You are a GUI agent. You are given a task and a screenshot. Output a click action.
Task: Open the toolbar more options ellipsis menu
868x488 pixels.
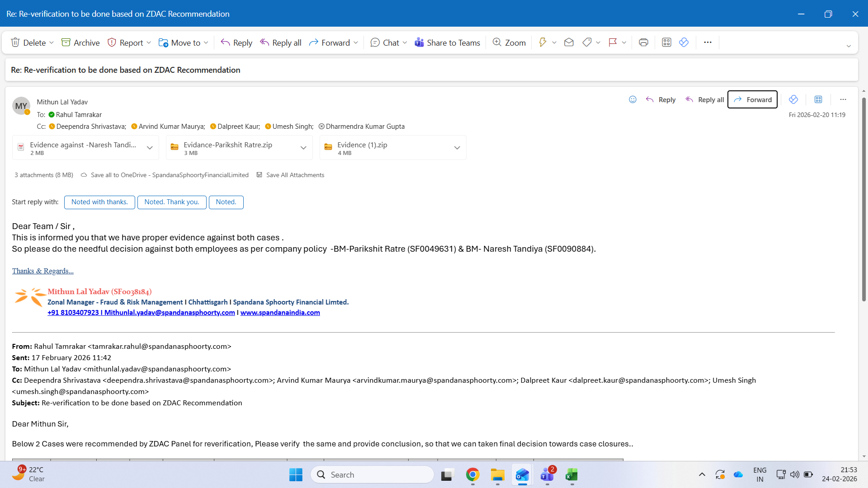(708, 42)
